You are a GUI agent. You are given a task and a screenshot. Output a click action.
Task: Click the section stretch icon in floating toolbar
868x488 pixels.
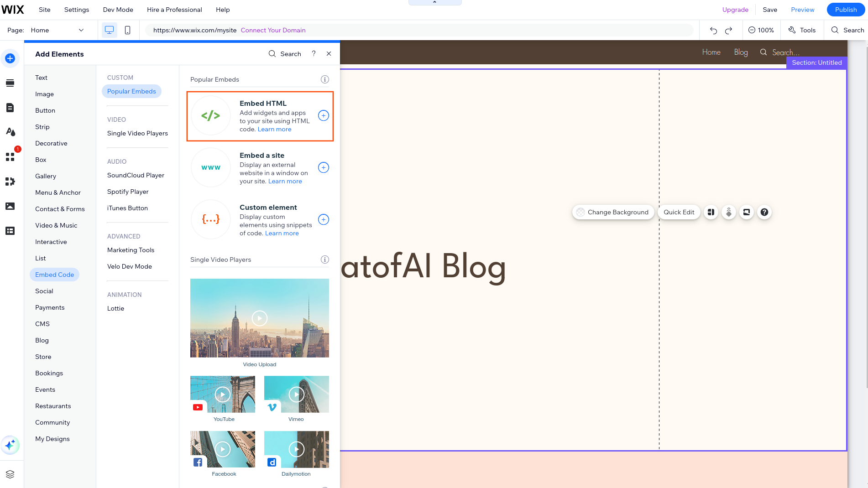[747, 212]
